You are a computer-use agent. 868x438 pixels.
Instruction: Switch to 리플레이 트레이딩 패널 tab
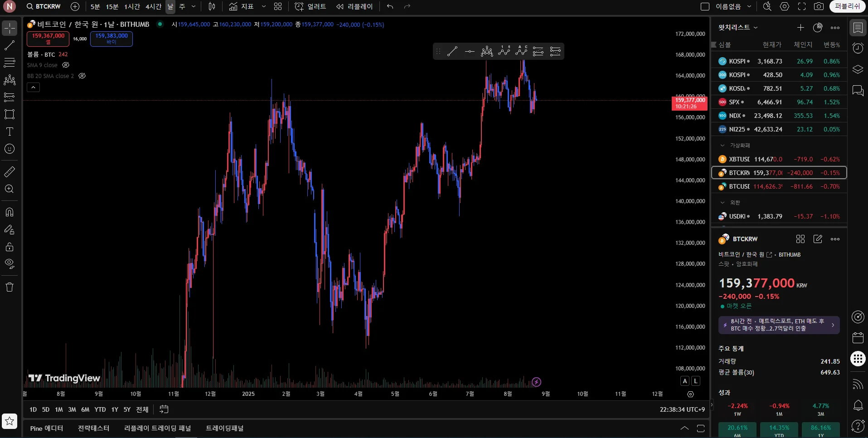[x=158, y=428]
